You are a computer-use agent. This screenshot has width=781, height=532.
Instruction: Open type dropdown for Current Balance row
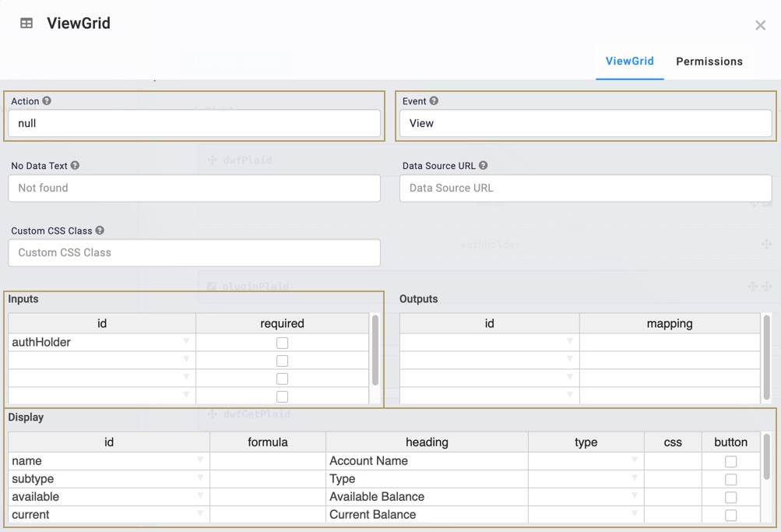(635, 513)
